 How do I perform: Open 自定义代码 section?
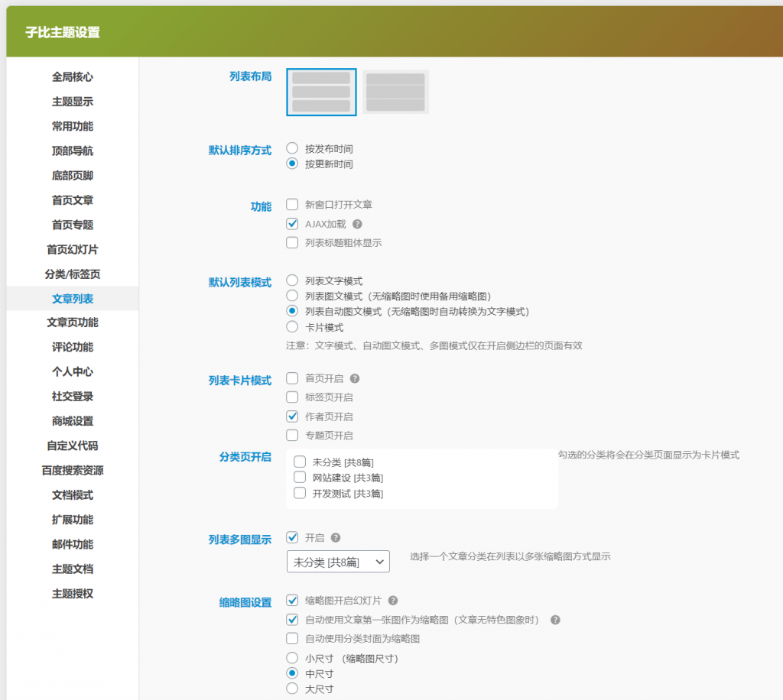pyautogui.click(x=73, y=446)
